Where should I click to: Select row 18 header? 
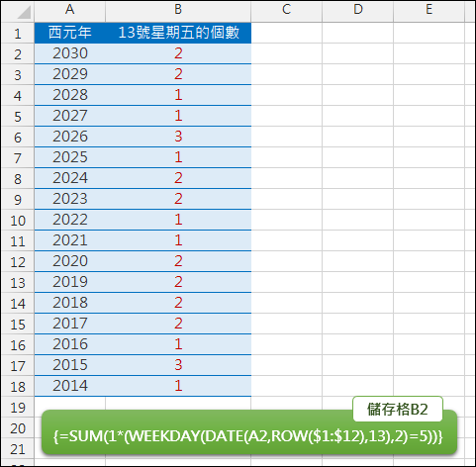18,387
